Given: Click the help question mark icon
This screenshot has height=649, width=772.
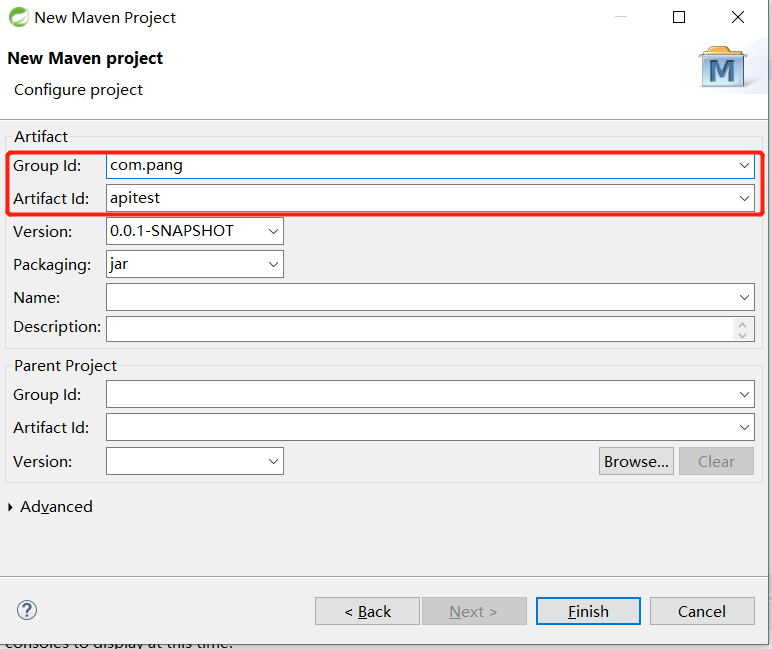Looking at the screenshot, I should click(27, 610).
